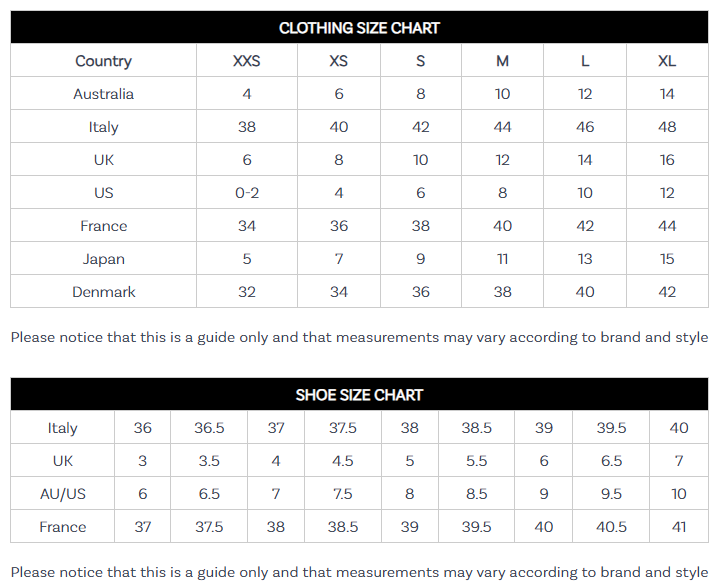Select the Japan size 15 cell
This screenshot has height=584, width=717.
tap(667, 259)
